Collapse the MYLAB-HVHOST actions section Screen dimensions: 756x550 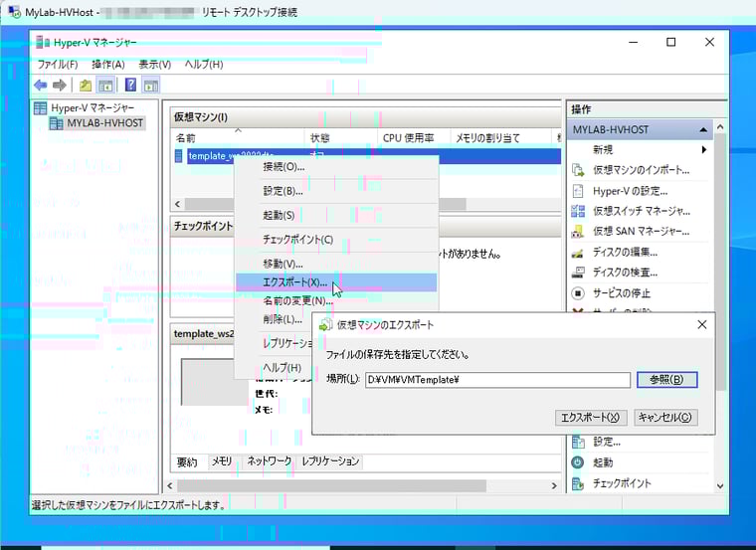[x=703, y=129]
